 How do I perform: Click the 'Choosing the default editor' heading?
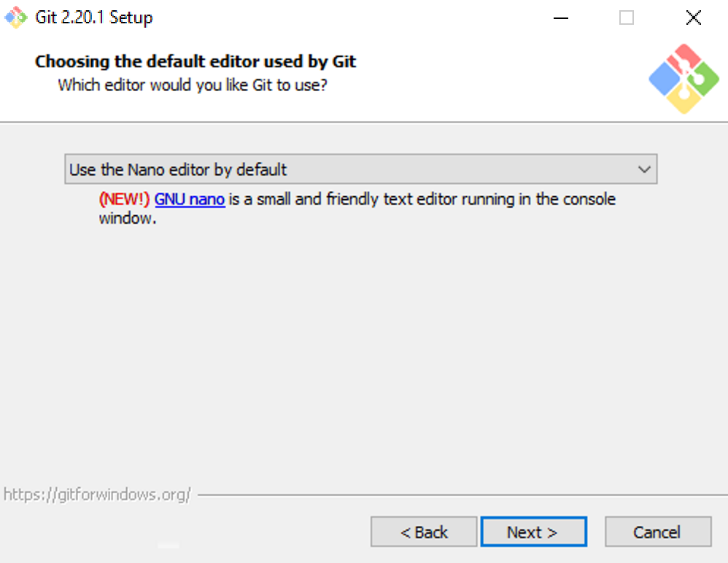(x=195, y=61)
